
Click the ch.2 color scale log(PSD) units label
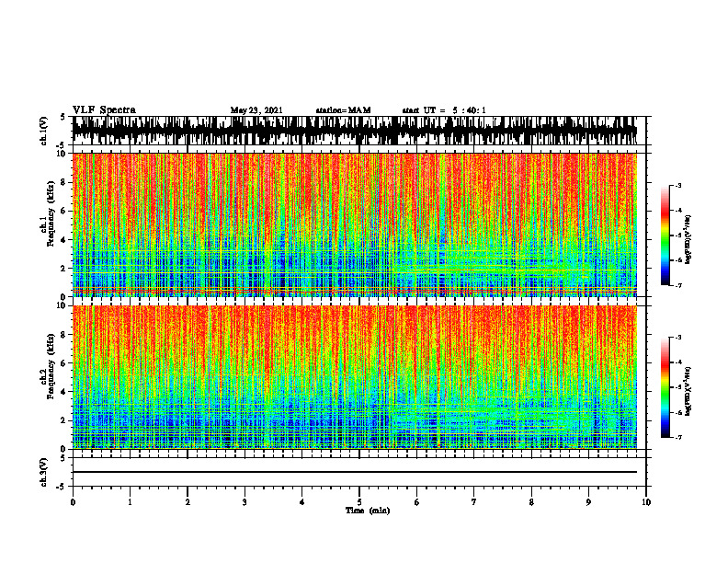click(688, 392)
